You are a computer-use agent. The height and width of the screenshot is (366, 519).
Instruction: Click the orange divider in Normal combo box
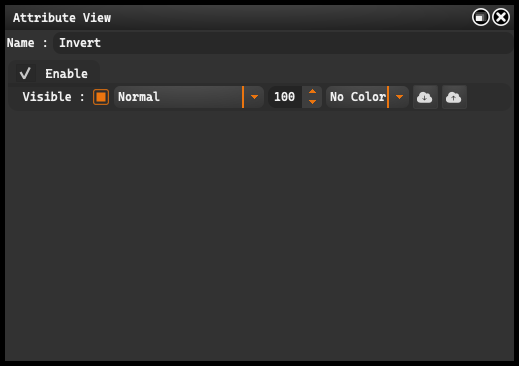tap(243, 97)
